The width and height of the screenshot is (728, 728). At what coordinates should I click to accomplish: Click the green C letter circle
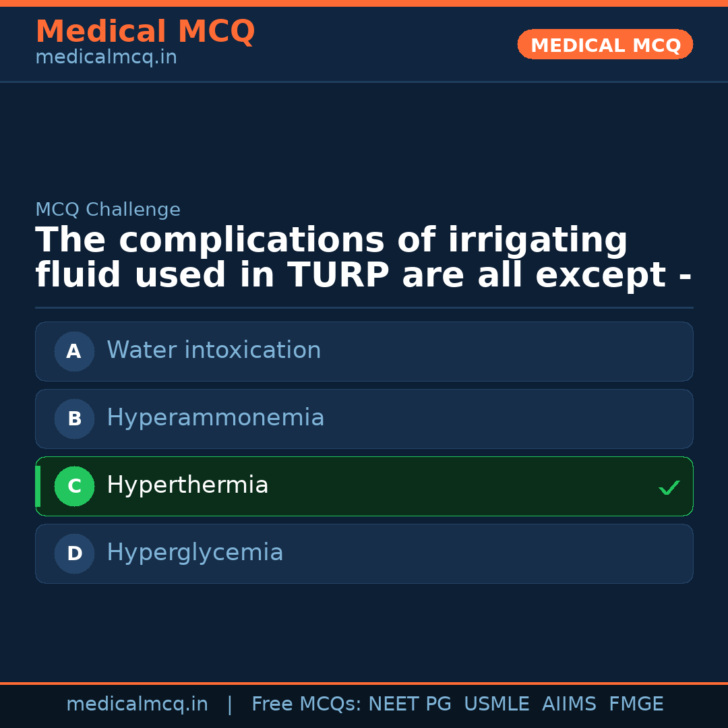point(74,486)
